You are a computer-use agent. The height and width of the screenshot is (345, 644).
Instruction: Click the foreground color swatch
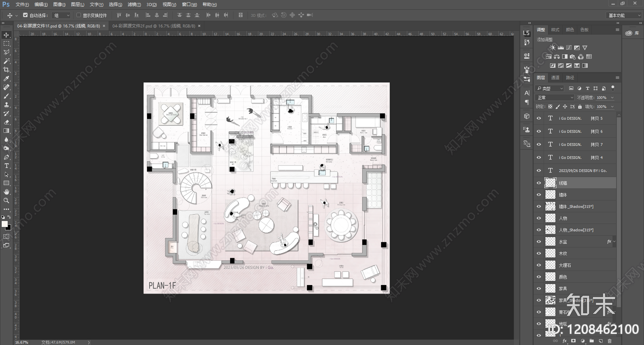4,224
